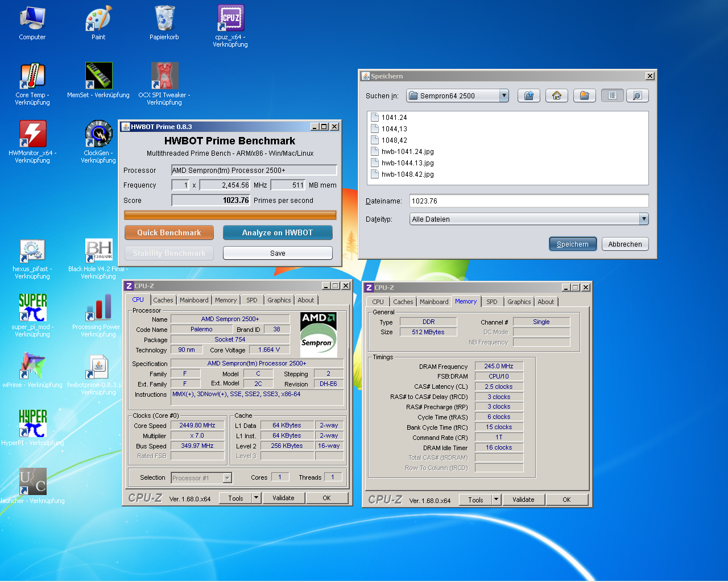Launch the OCX SPI Tweaker shortcut
The image size is (728, 582).
(x=164, y=84)
